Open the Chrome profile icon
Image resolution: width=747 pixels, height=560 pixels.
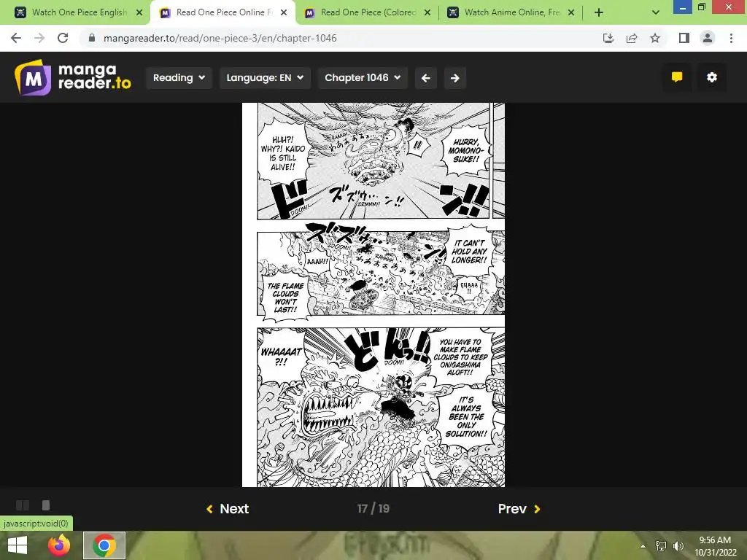pyautogui.click(x=708, y=38)
